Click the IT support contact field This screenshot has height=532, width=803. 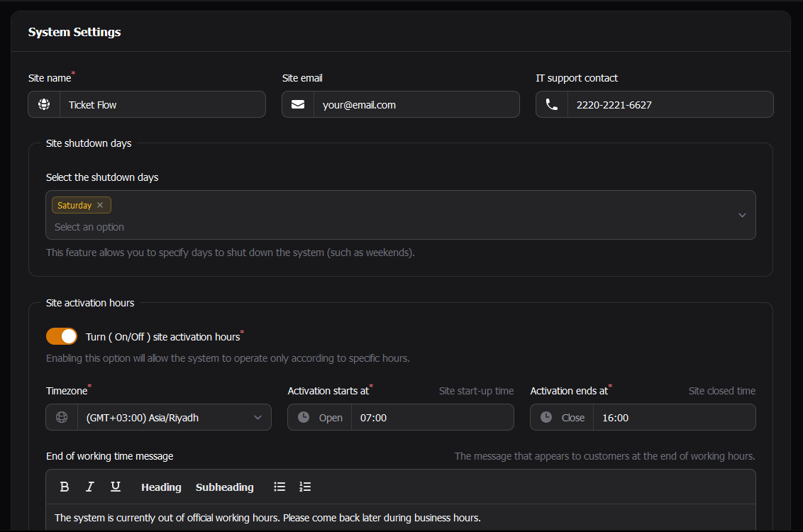(670, 104)
